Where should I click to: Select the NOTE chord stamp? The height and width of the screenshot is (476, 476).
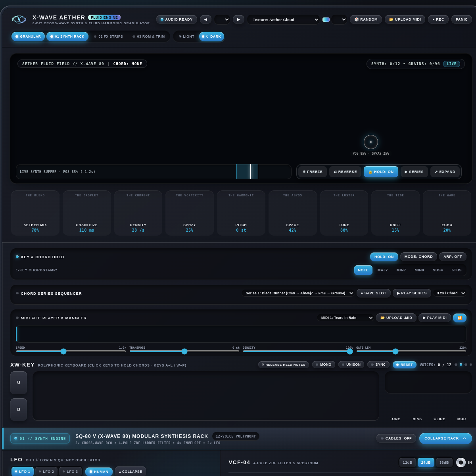coord(363,270)
